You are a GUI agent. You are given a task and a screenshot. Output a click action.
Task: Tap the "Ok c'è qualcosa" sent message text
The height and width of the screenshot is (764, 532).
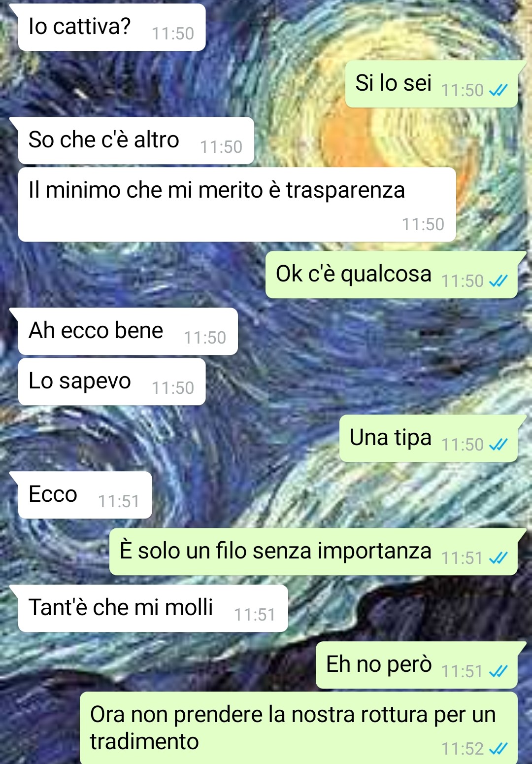[x=354, y=274]
